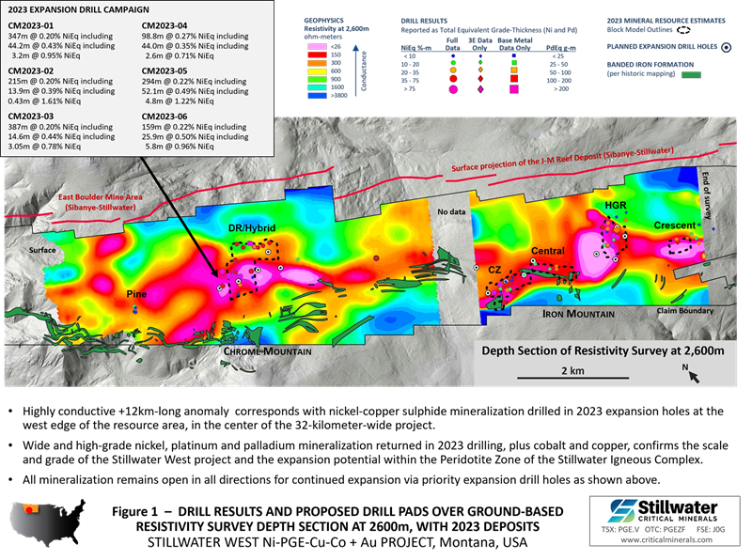752x560 pixels.
Task: Click the 'Claim Boundary' label
Action: (685, 311)
